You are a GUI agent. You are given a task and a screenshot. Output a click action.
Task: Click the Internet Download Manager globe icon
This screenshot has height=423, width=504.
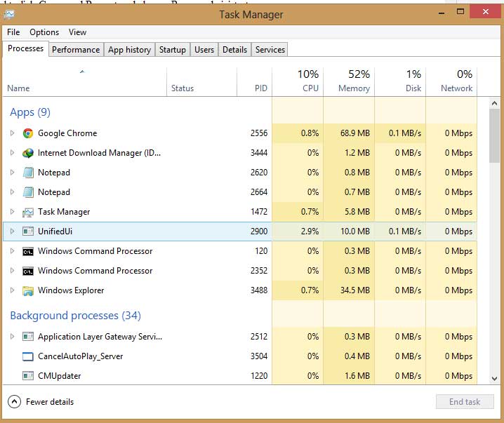(x=28, y=153)
